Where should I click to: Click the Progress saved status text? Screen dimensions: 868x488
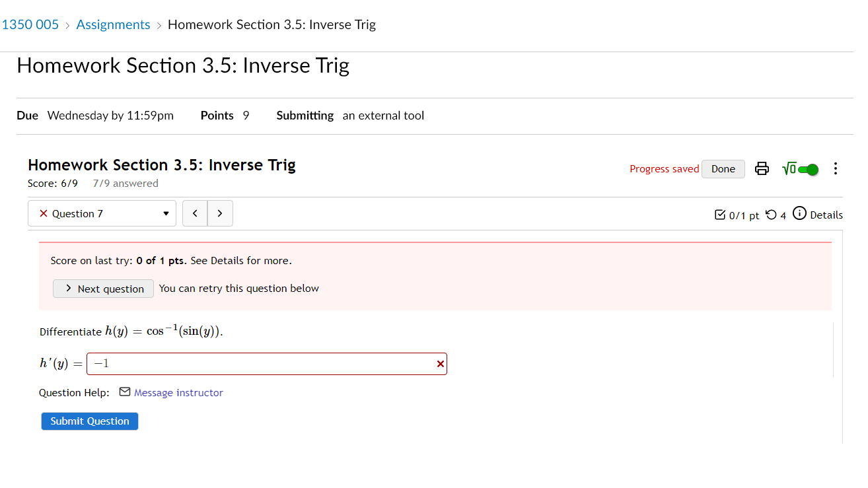[x=664, y=169]
